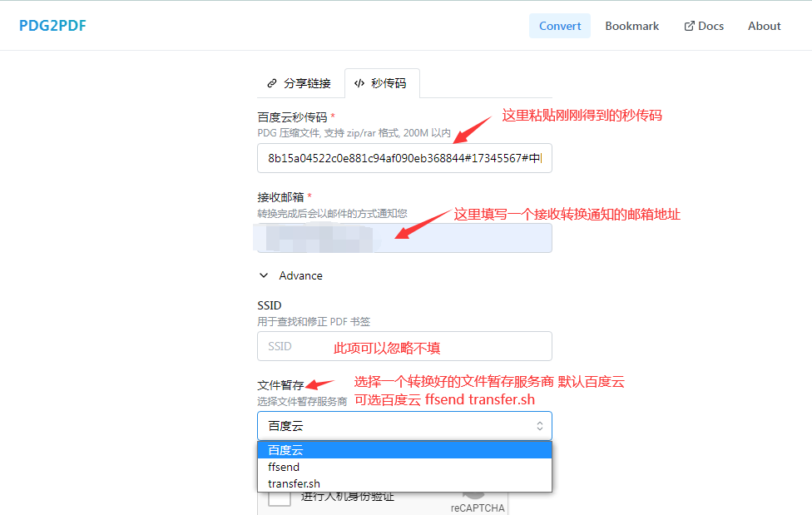Image resolution: width=812 pixels, height=515 pixels.
Task: Click the dropdown up-down arrow icon
Action: (539, 426)
